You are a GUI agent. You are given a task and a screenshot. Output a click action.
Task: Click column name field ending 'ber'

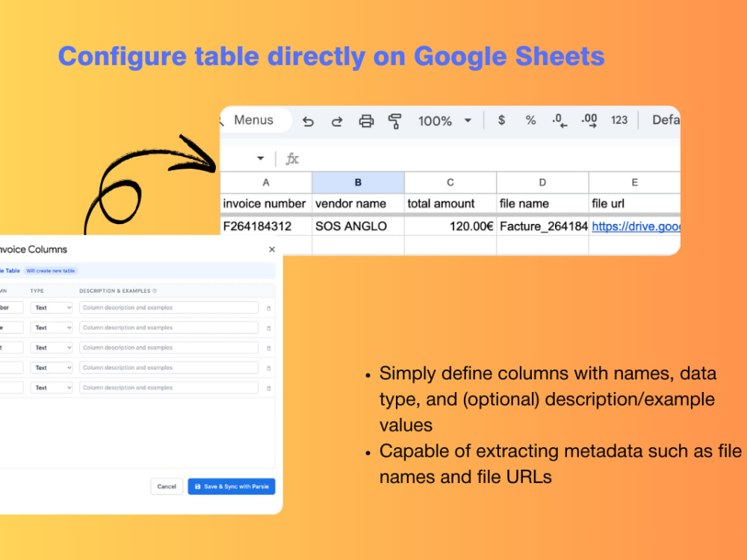point(11,308)
